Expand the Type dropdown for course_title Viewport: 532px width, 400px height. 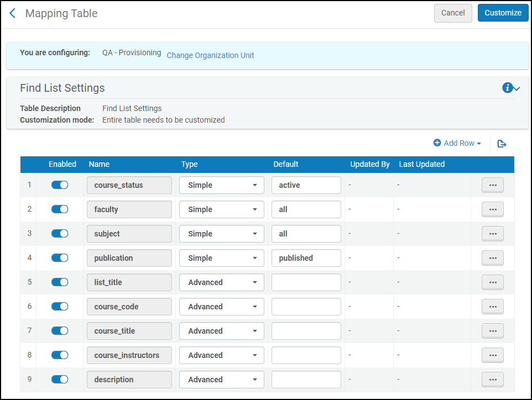pos(221,331)
